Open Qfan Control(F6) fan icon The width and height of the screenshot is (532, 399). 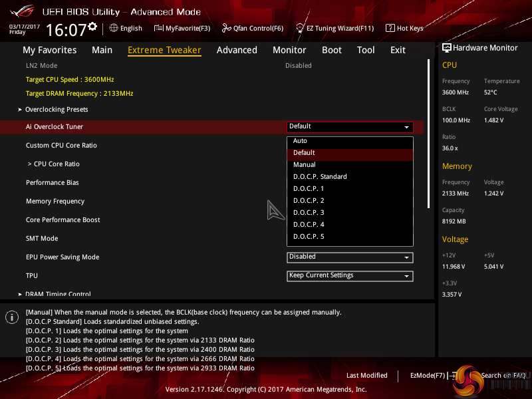tap(227, 28)
